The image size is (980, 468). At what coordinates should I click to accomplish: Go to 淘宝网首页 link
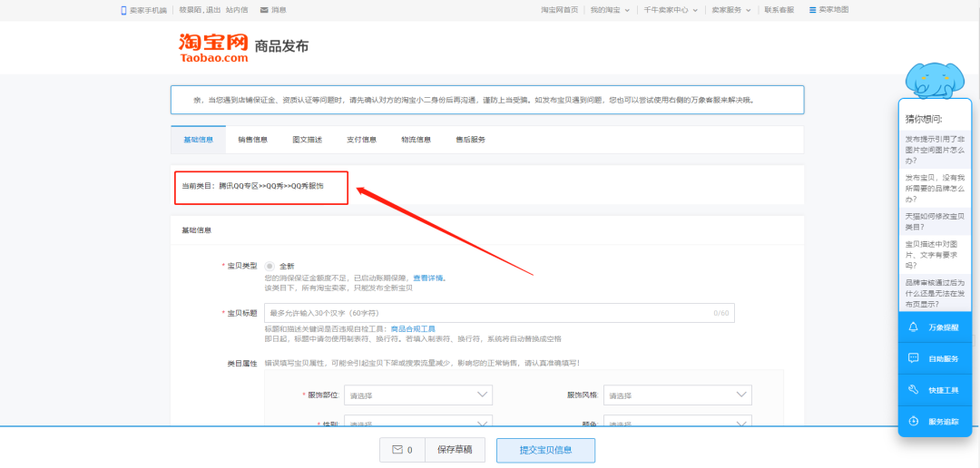(559, 10)
